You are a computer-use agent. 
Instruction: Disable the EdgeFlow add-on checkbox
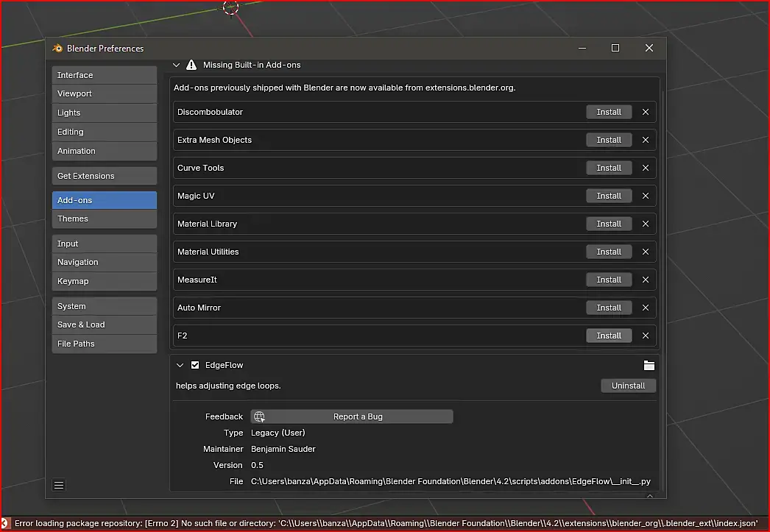pos(195,365)
